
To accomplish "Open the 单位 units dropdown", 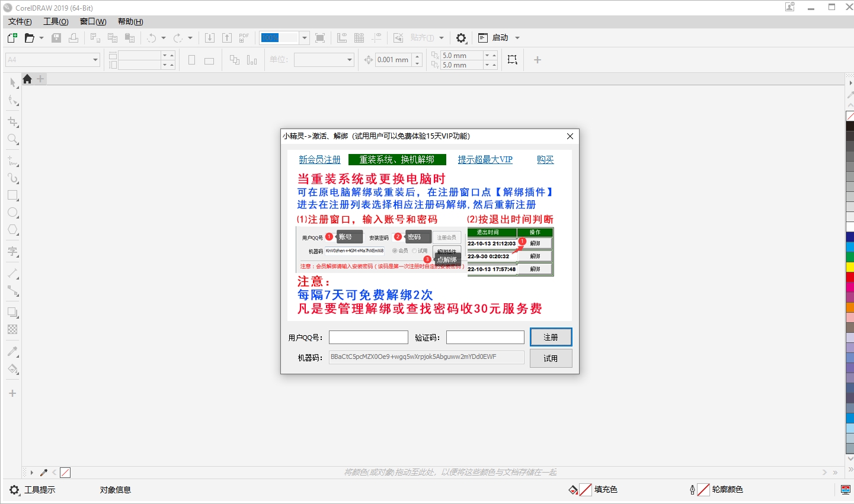I will (x=349, y=60).
